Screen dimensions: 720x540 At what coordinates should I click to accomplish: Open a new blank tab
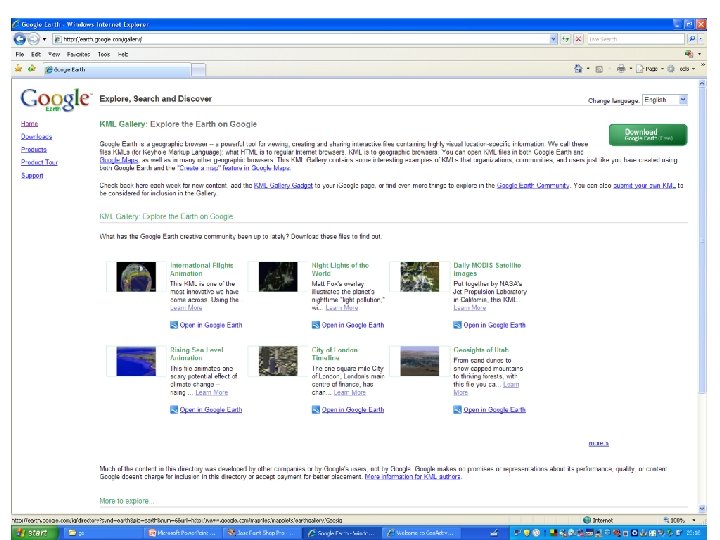tap(198, 69)
